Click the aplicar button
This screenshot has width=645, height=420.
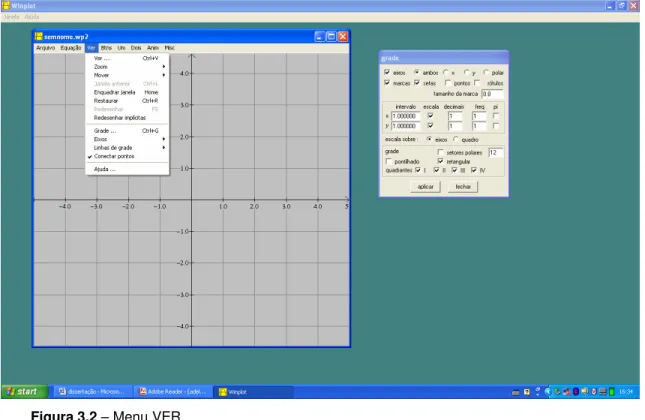(425, 187)
